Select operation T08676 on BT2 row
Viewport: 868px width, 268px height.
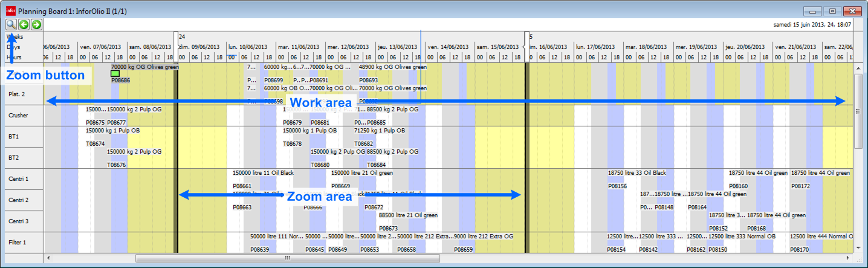(x=117, y=165)
